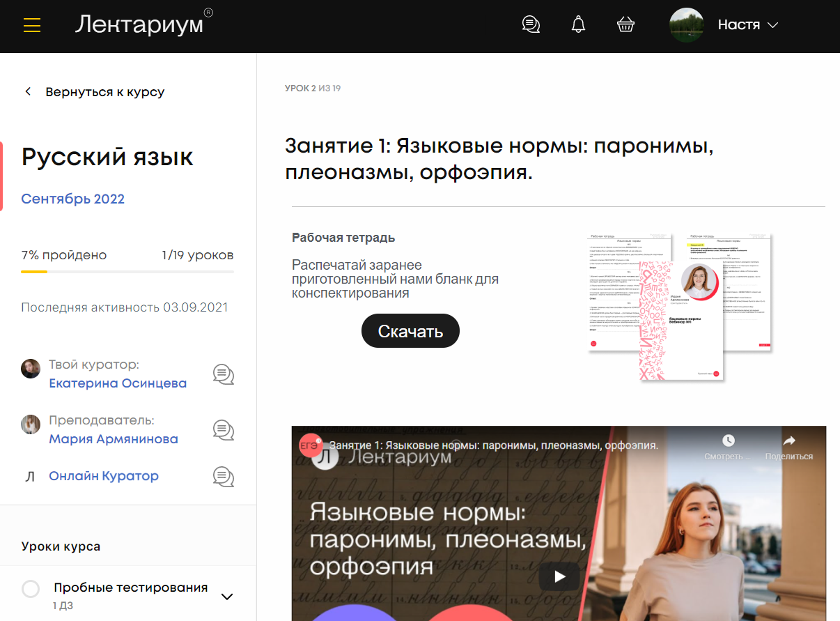Open the hamburger menu icon
This screenshot has height=621, width=840.
(32, 26)
